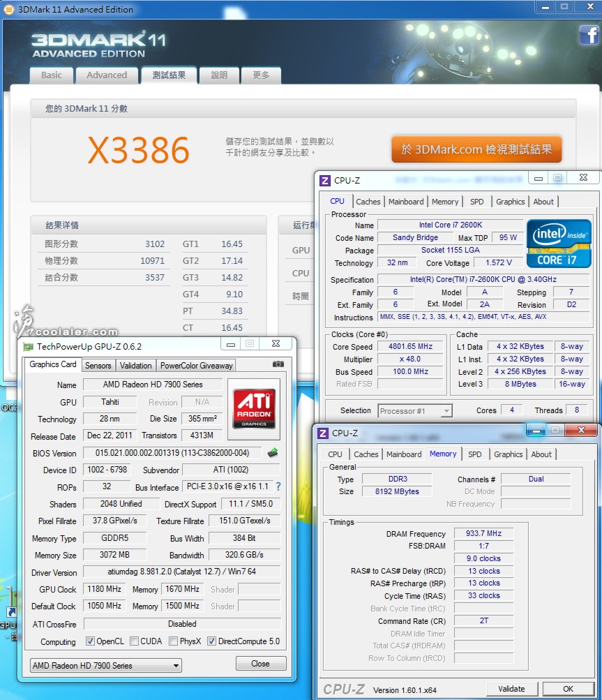The height and width of the screenshot is (700, 602).
Task: Click the Driver Version field in GPU-Z
Action: pos(181,572)
